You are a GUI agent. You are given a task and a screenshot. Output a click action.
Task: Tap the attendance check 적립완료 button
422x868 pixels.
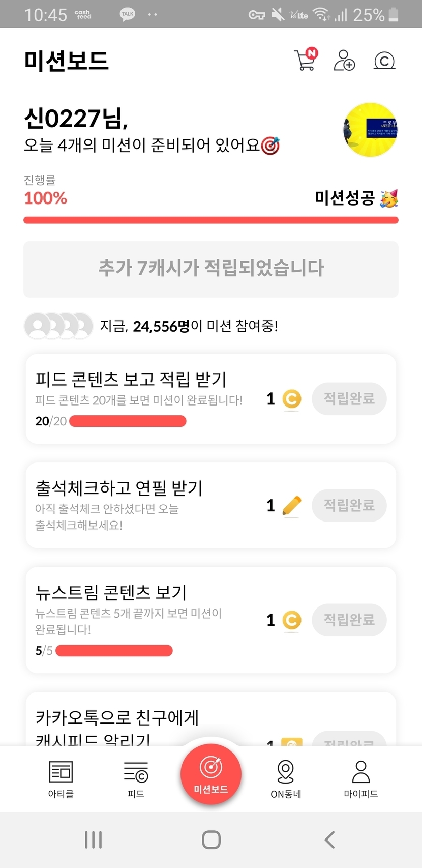(349, 505)
